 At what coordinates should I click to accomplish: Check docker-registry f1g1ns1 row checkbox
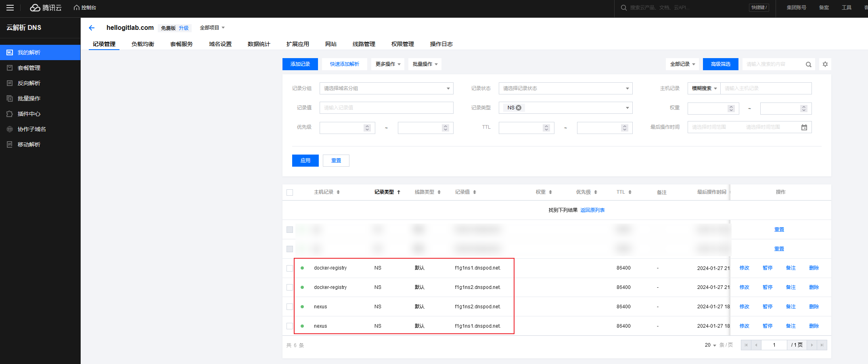(x=290, y=268)
